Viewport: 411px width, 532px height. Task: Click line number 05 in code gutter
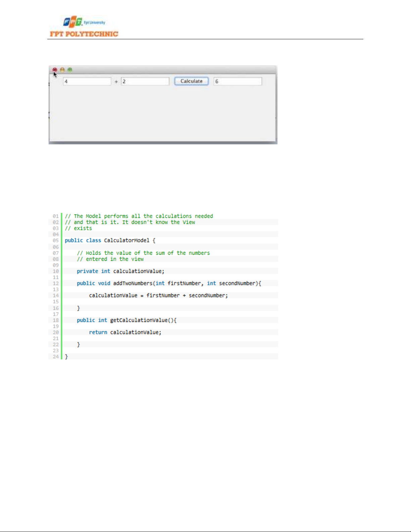[x=56, y=241]
